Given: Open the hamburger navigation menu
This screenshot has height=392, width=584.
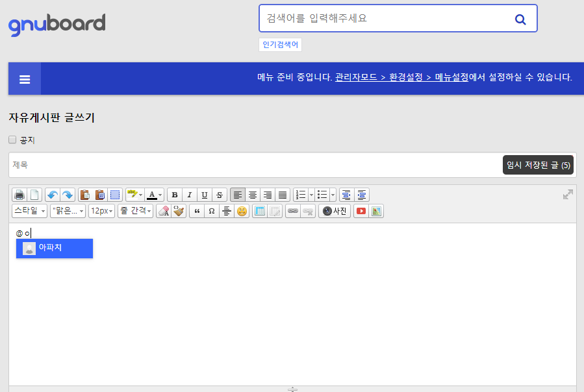Looking at the screenshot, I should (x=25, y=79).
